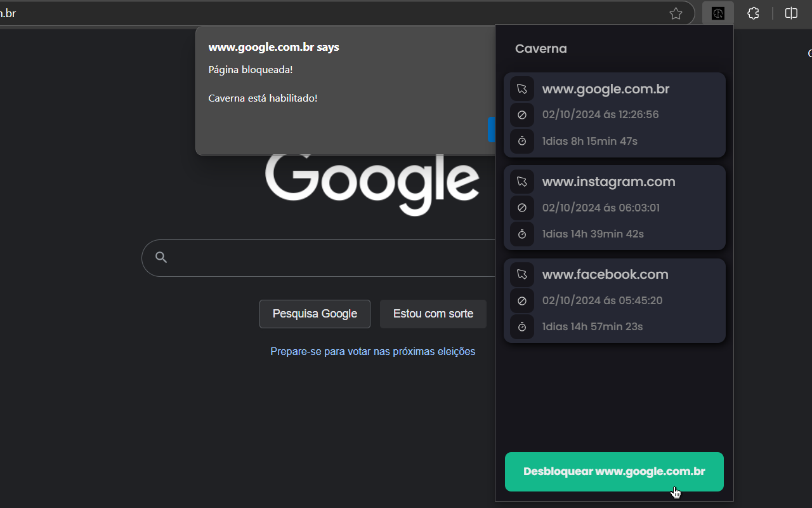Click date 02/10/2024 ás 12:26:56

tap(600, 115)
